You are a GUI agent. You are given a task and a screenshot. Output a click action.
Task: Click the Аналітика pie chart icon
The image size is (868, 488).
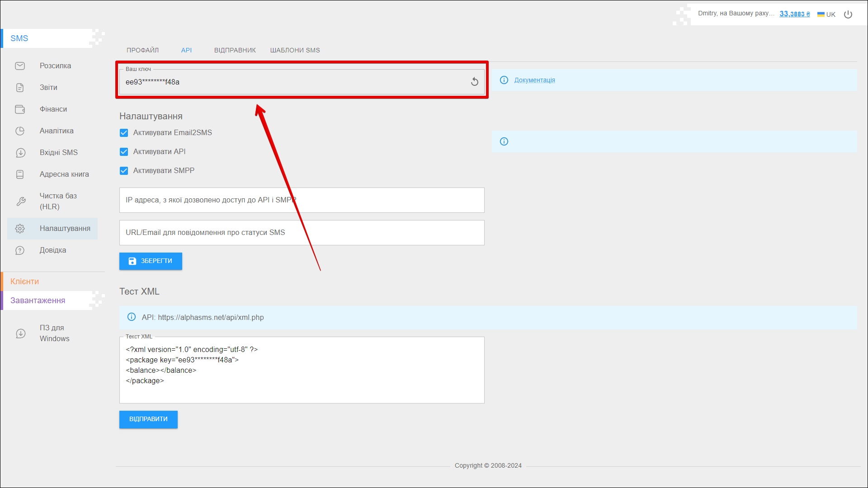(20, 131)
